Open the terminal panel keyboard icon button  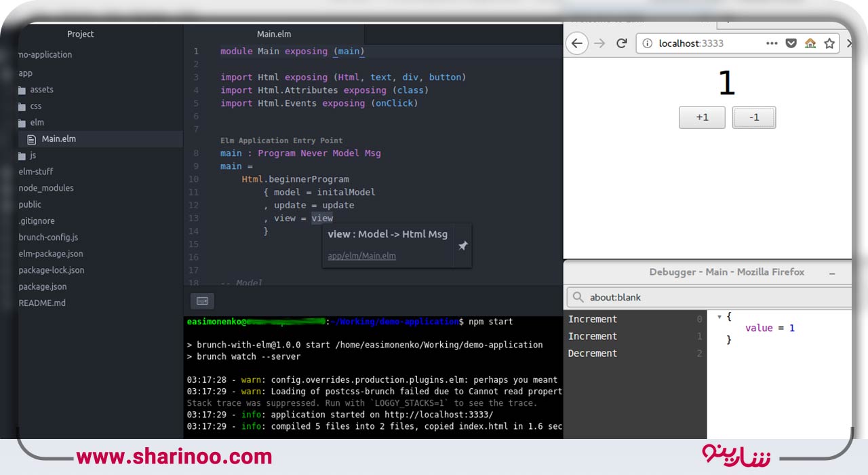point(202,301)
